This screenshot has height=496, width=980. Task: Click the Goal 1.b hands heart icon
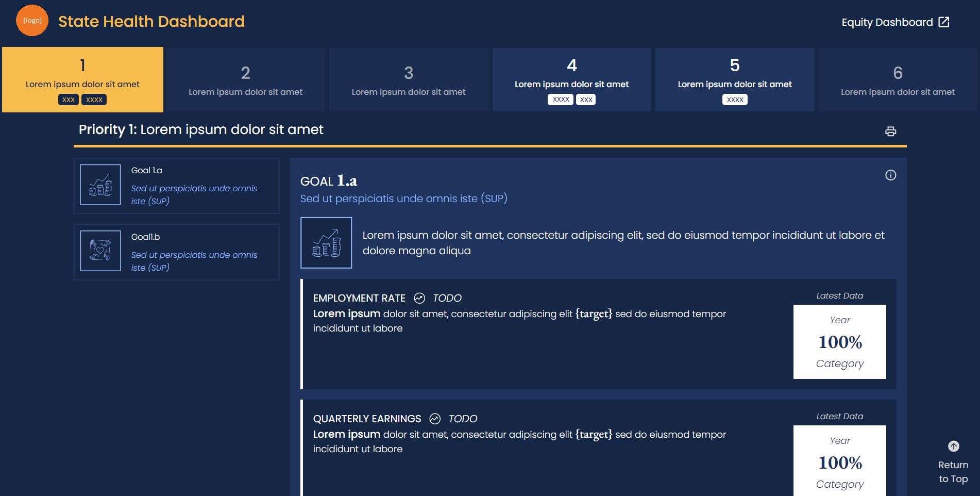[x=100, y=251]
